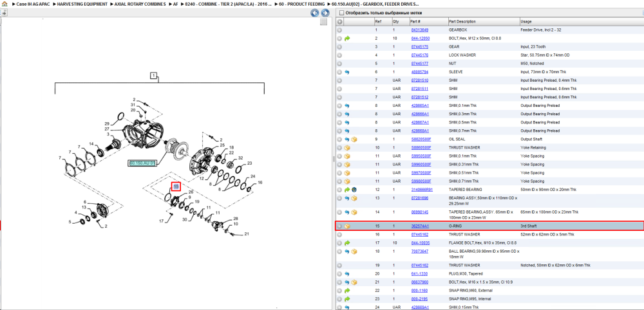This screenshot has width=644, height=310.
Task: Click circle add icon on NUT 87445177 row
Action: [x=339, y=64]
